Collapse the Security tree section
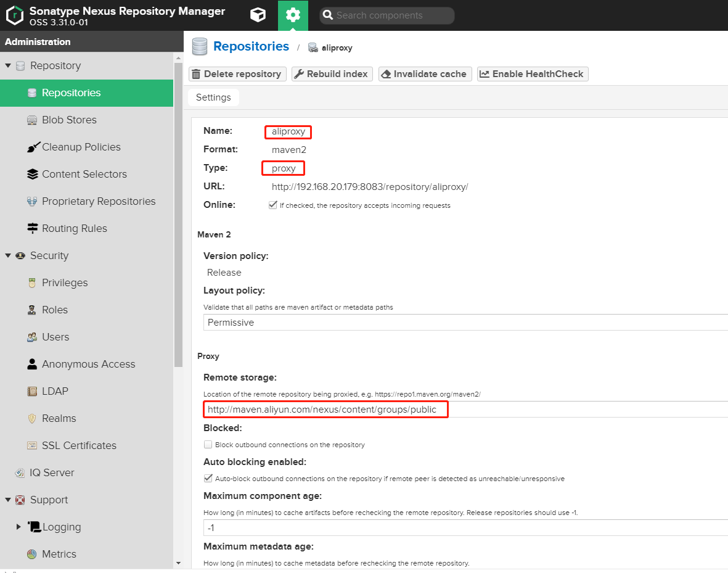 click(x=8, y=255)
